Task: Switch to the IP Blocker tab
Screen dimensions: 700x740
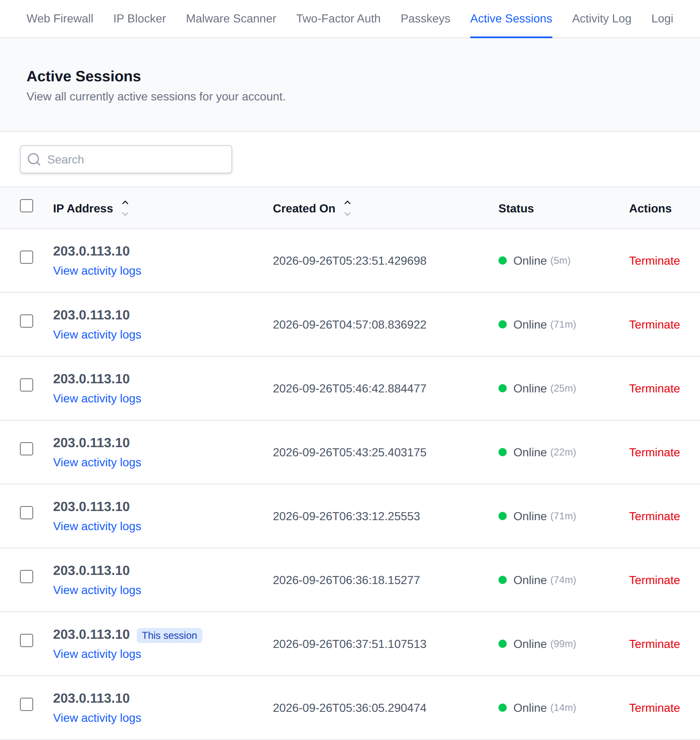Action: tap(139, 19)
